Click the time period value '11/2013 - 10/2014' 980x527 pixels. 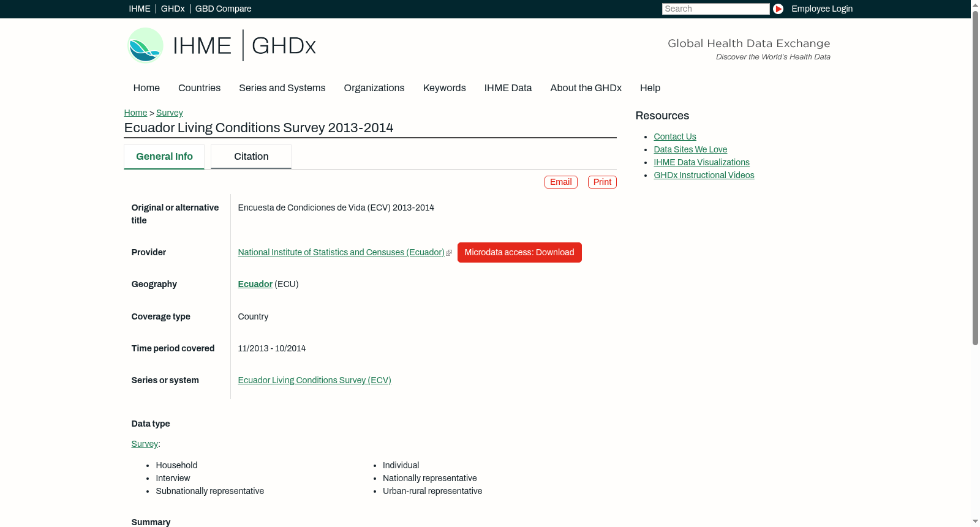272,349
